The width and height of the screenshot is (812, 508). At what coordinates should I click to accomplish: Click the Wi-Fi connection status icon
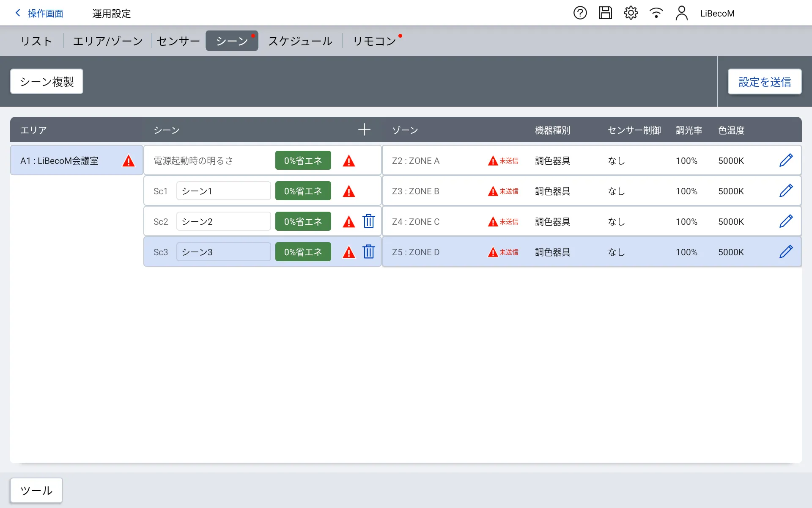point(656,13)
